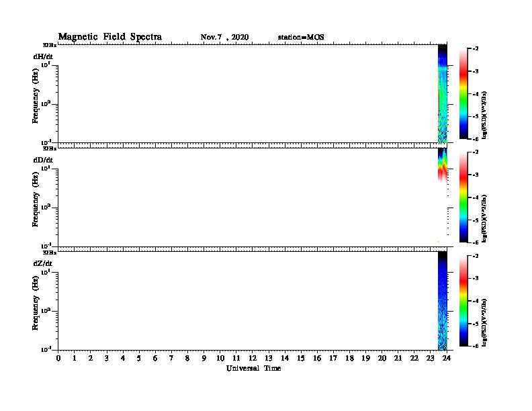
Task: Click hour tick label "6" on the time axis
Action: (x=155, y=359)
